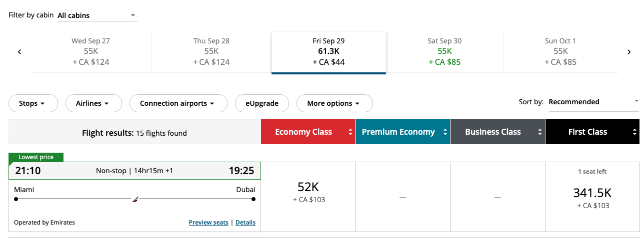Select the Sat Sep 30 date tab
Screen dimensions: 644x238
coord(444,52)
